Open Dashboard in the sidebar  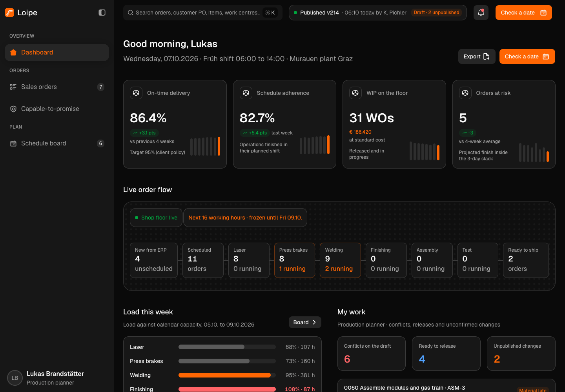[57, 53]
